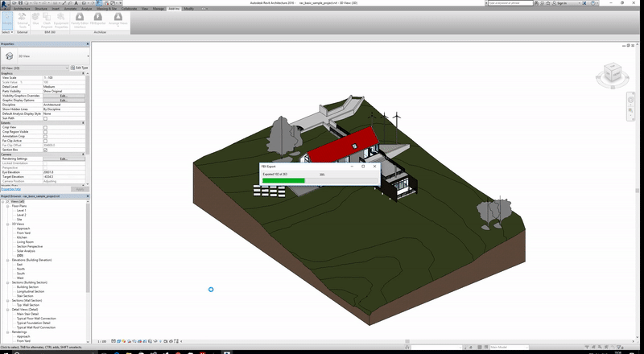Toggle the Crop Region Visible checkbox
The width and height of the screenshot is (644, 354).
tap(45, 132)
